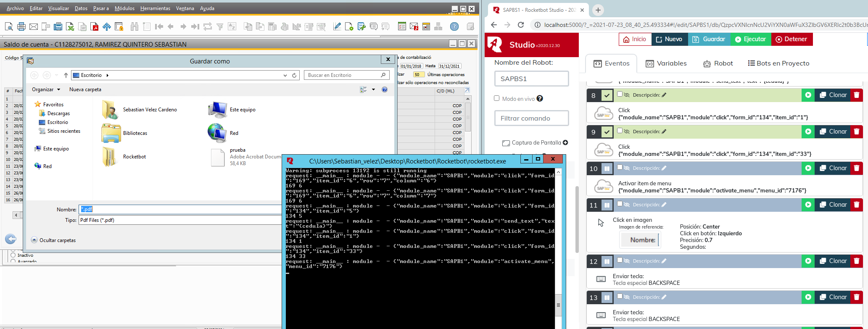The image size is (868, 329).
Task: Toggle the hidden-eye icon on command 11
Action: click(627, 205)
